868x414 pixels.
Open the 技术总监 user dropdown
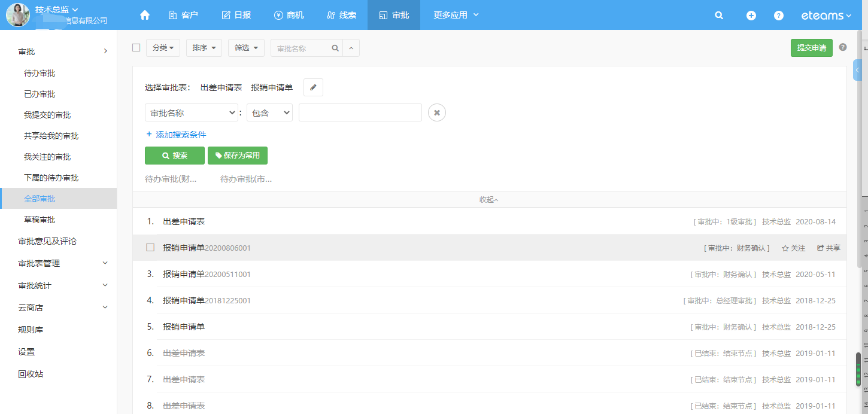click(x=57, y=10)
